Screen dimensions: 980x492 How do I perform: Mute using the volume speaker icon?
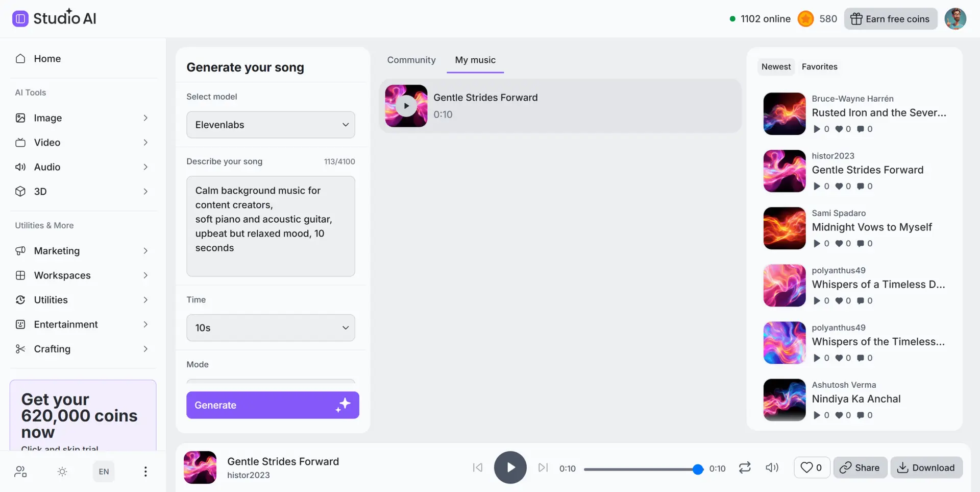pyautogui.click(x=772, y=467)
